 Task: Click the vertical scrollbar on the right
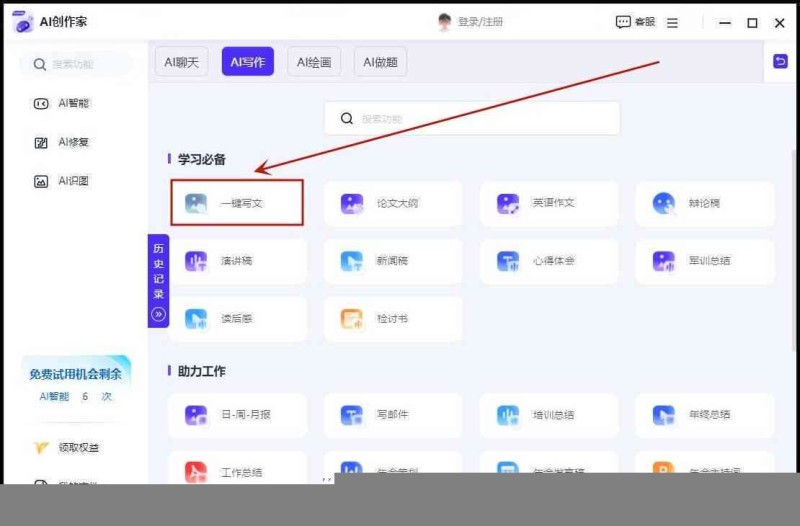794,250
